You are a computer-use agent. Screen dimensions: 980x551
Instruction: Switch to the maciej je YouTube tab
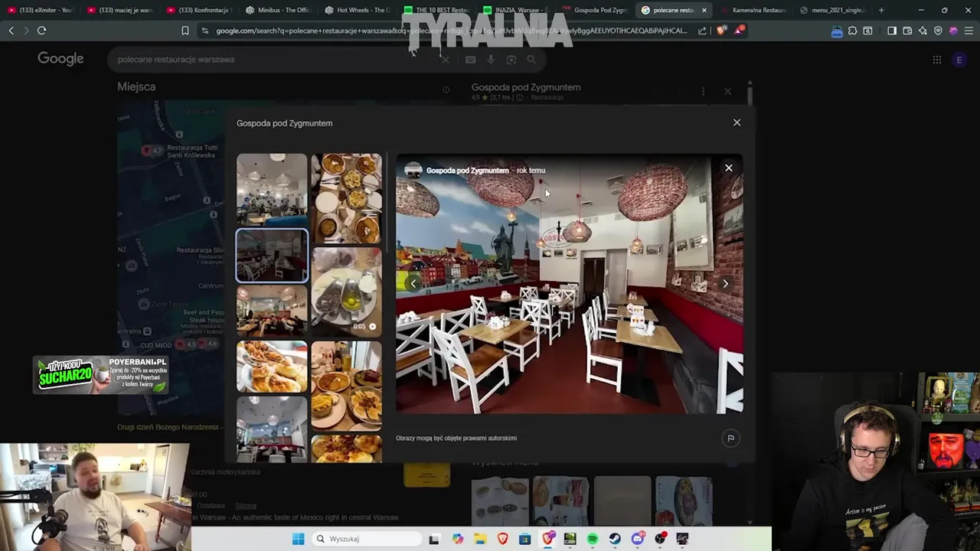point(119,10)
